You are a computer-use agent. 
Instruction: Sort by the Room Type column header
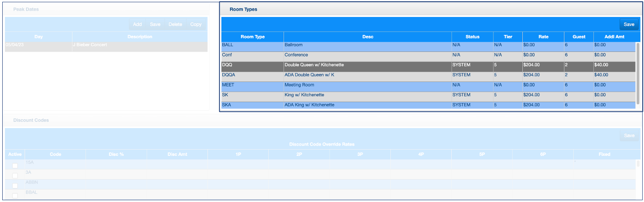pos(253,37)
